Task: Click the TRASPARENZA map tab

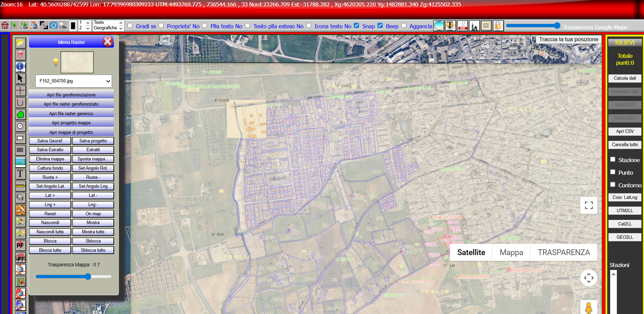Action: [564, 252]
